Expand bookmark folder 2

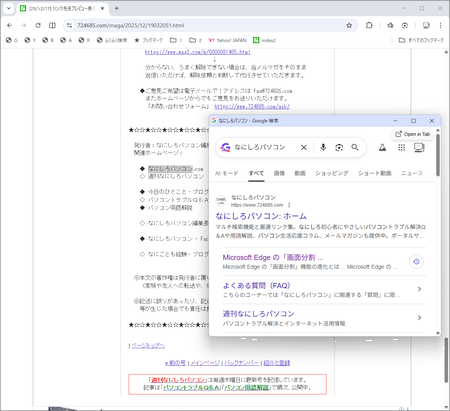[x=195, y=40]
